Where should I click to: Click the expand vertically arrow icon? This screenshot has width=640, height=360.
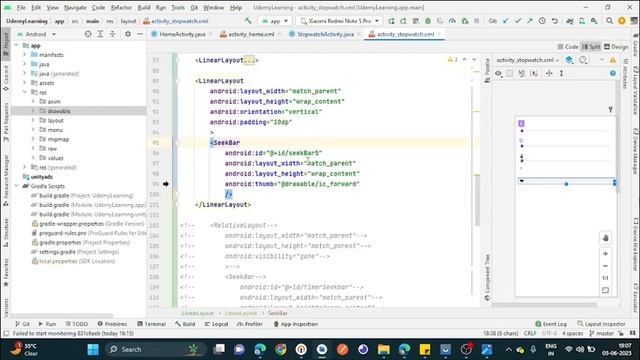point(562,73)
